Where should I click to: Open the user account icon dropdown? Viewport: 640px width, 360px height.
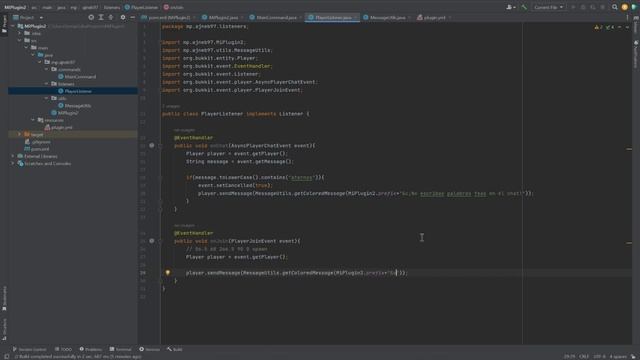[511, 7]
